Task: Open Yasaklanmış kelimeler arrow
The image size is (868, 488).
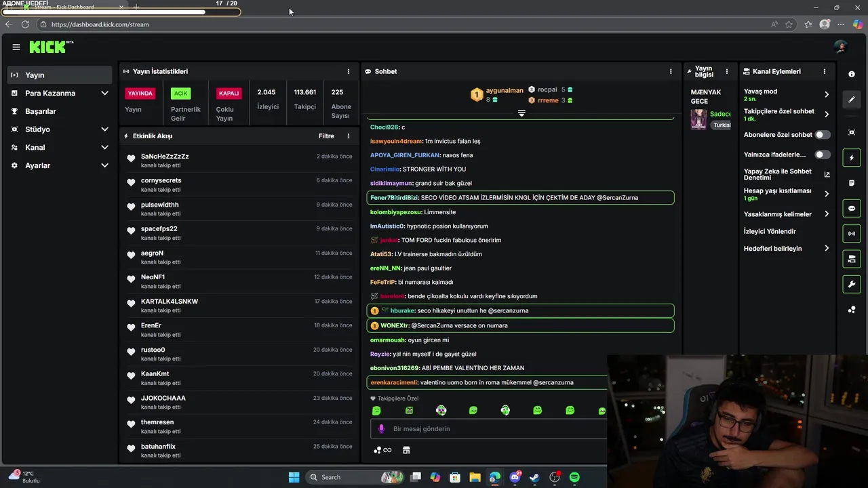Action: click(x=827, y=214)
